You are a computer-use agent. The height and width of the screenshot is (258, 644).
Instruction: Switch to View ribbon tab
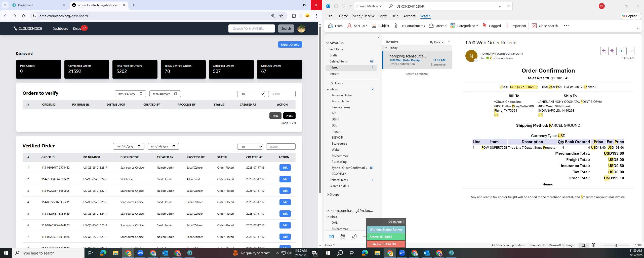tap(383, 16)
